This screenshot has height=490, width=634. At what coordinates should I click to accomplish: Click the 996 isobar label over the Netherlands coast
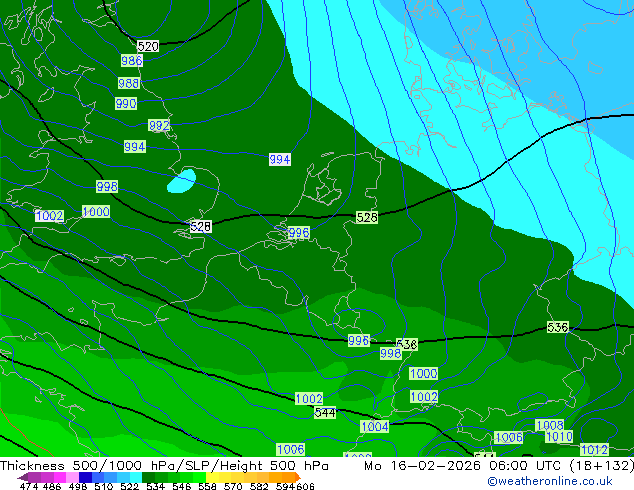(x=298, y=232)
